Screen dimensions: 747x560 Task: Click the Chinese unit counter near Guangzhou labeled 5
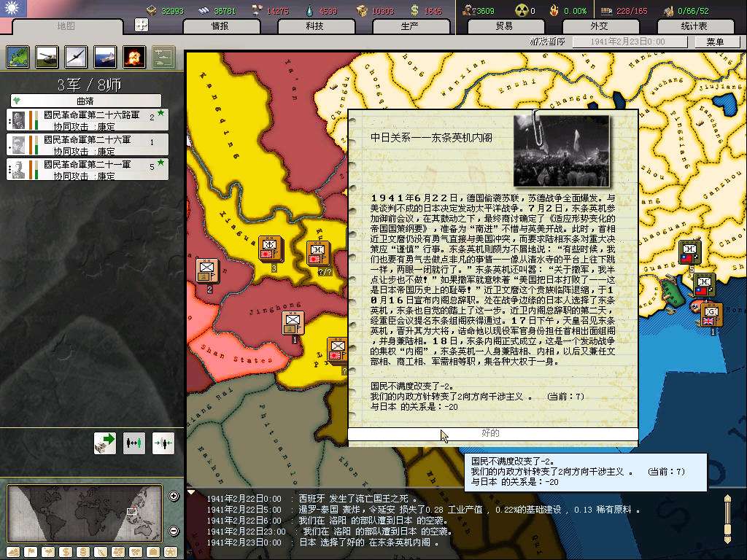click(x=690, y=254)
